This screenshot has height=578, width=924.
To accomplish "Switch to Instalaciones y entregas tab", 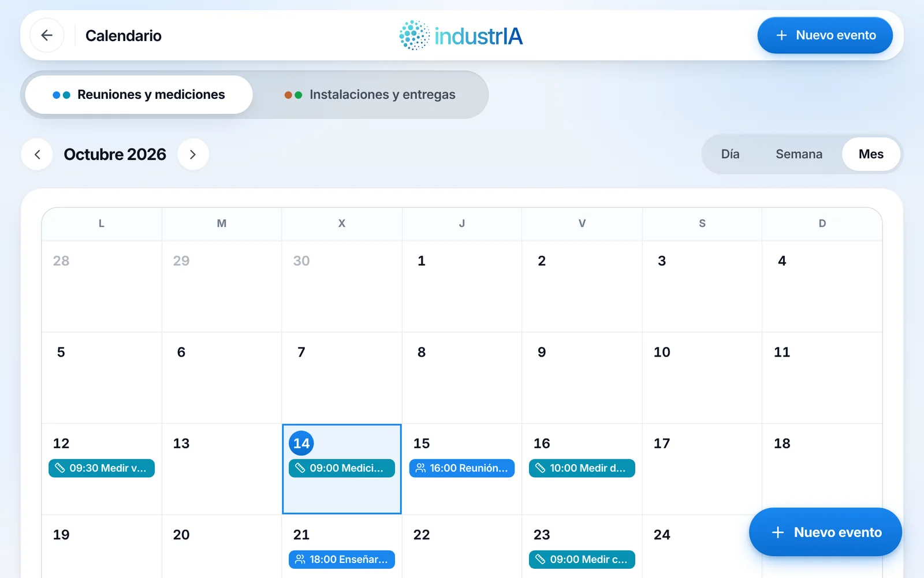I will [x=370, y=95].
